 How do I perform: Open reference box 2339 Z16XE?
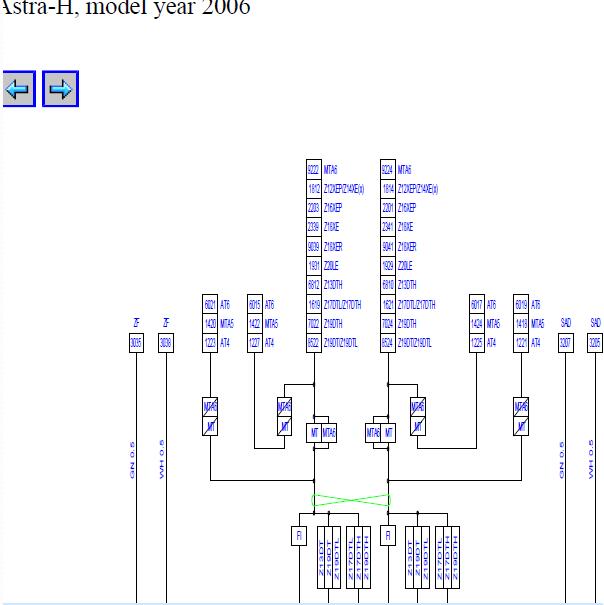314,227
